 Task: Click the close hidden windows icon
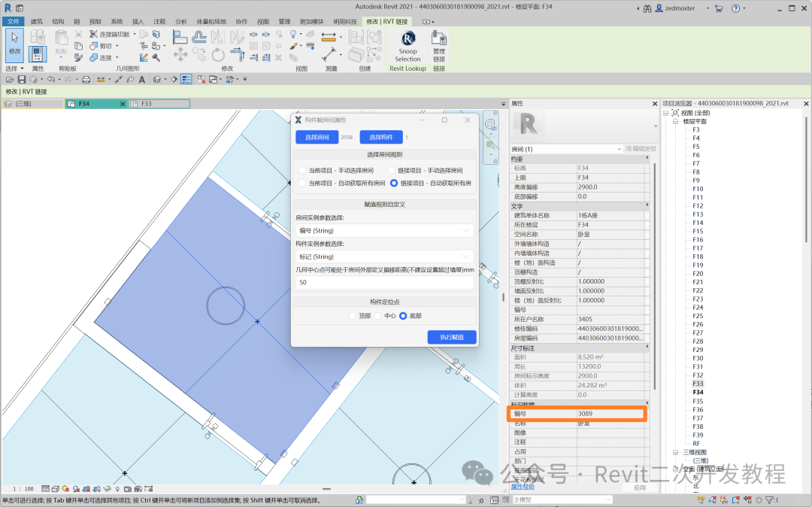[201, 79]
